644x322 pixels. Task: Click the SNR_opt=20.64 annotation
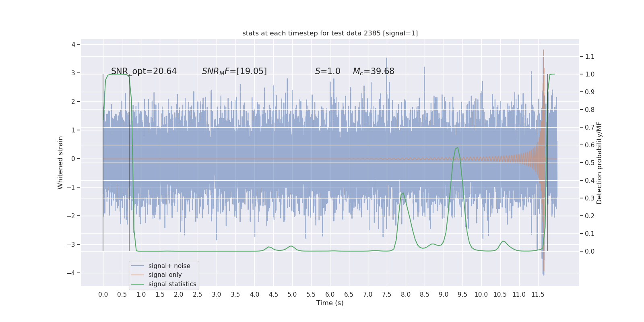144,71
